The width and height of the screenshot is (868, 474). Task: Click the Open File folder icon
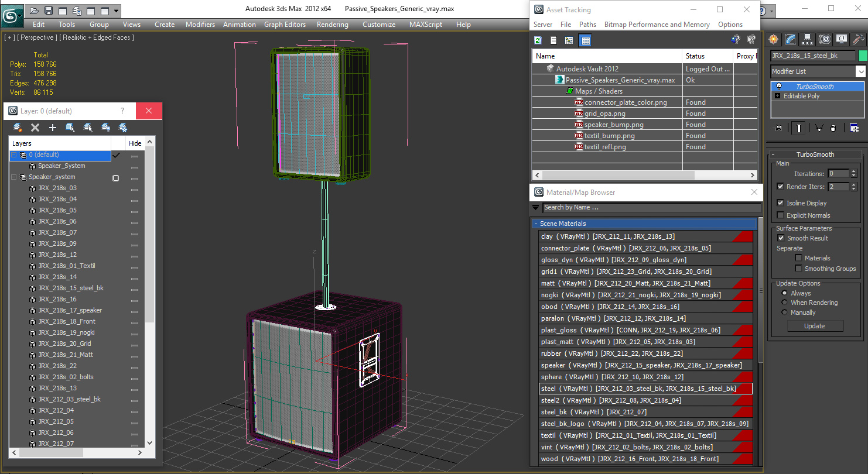click(x=35, y=11)
